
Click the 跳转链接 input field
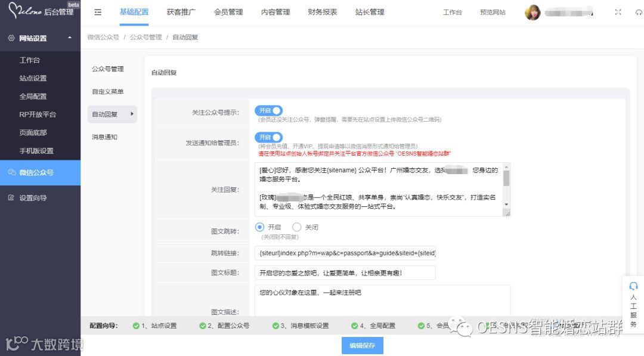[345, 253]
